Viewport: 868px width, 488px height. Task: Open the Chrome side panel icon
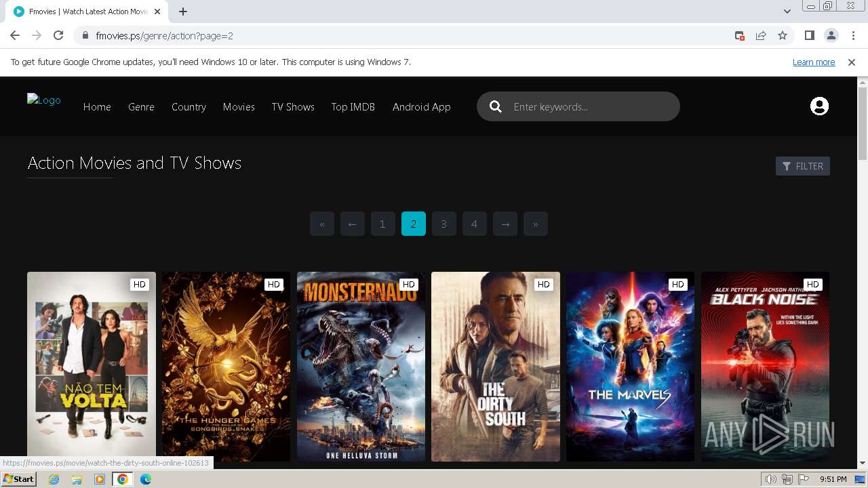pyautogui.click(x=809, y=35)
